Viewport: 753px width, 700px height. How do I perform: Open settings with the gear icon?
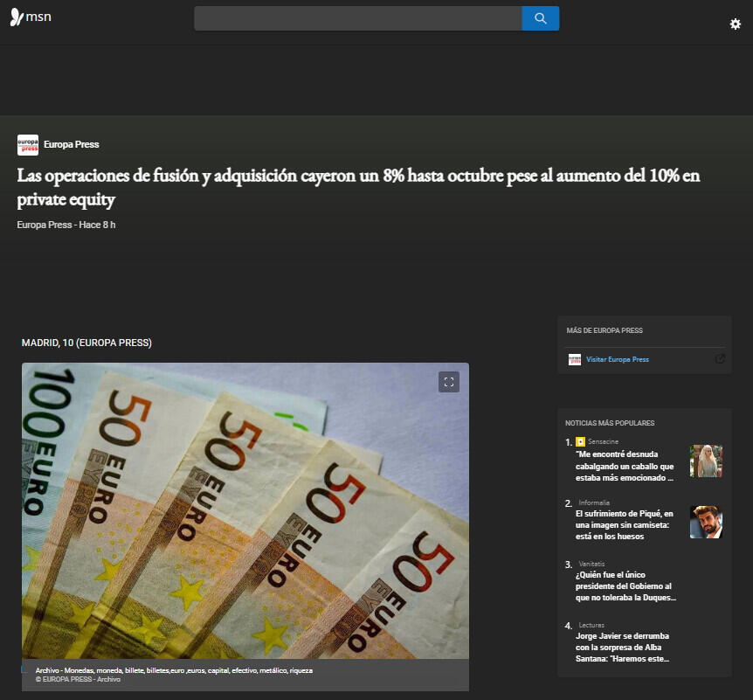tap(735, 24)
